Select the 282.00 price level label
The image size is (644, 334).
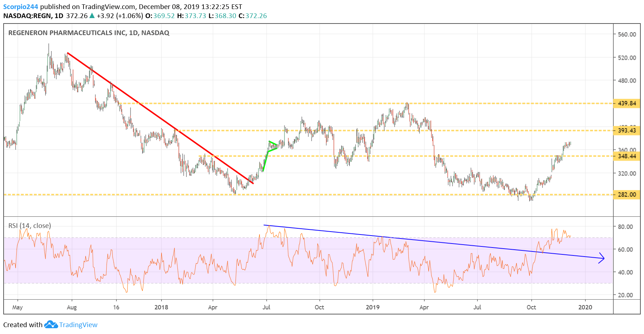point(627,195)
